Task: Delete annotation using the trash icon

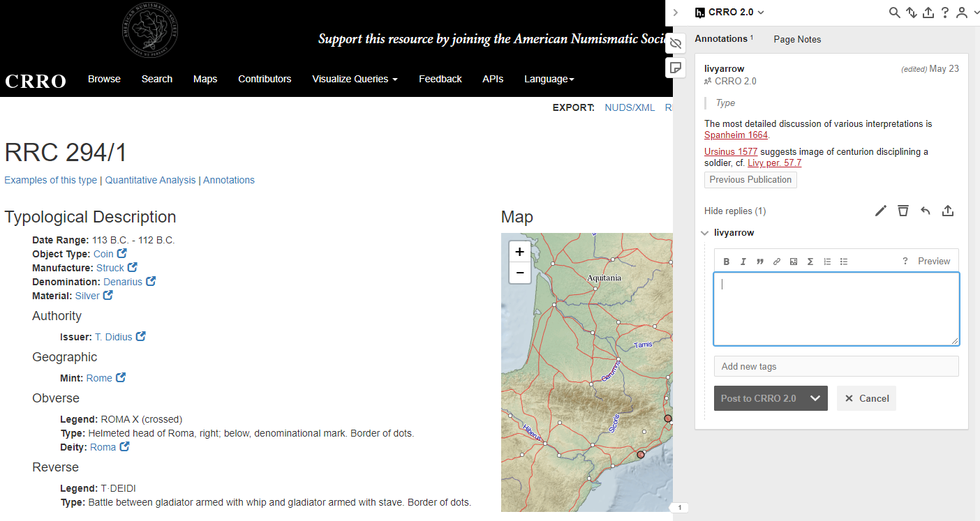Action: click(903, 211)
